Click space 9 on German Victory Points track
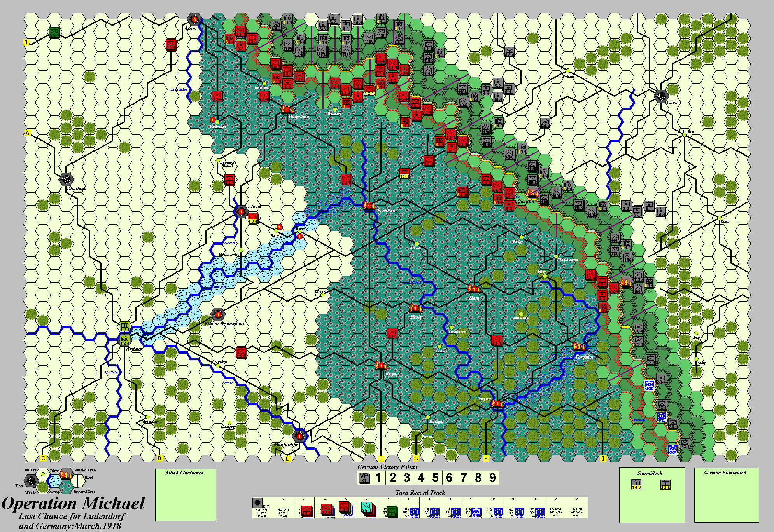The height and width of the screenshot is (532, 774). click(x=492, y=478)
